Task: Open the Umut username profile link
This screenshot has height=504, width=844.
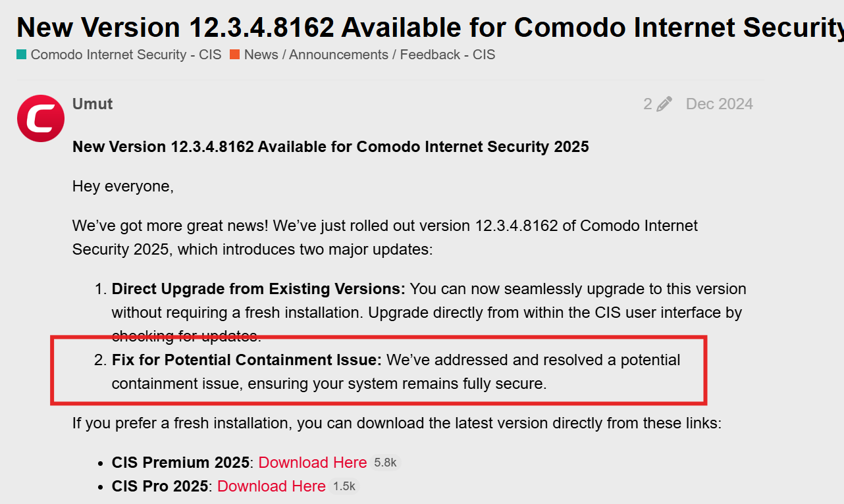Action: pos(92,104)
